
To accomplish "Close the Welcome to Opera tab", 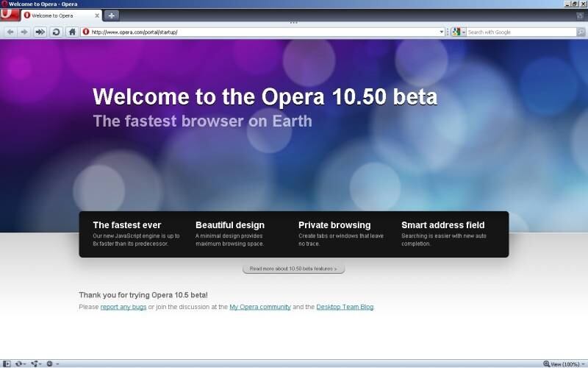I will (97, 15).
